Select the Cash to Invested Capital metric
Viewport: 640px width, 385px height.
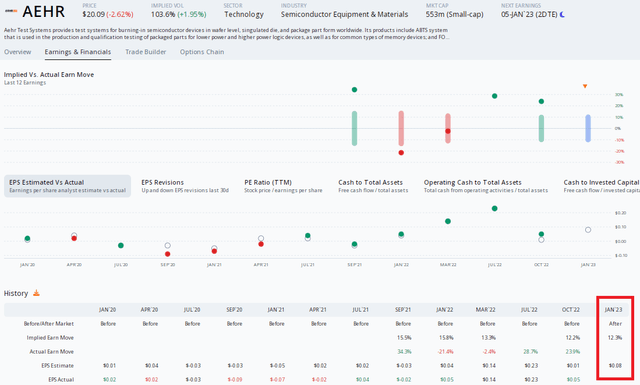tap(601, 186)
